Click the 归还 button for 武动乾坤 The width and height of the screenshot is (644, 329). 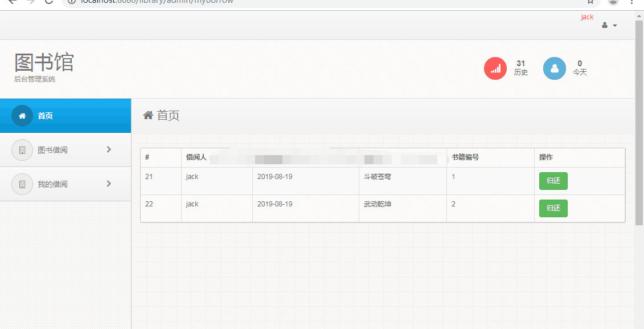(553, 208)
